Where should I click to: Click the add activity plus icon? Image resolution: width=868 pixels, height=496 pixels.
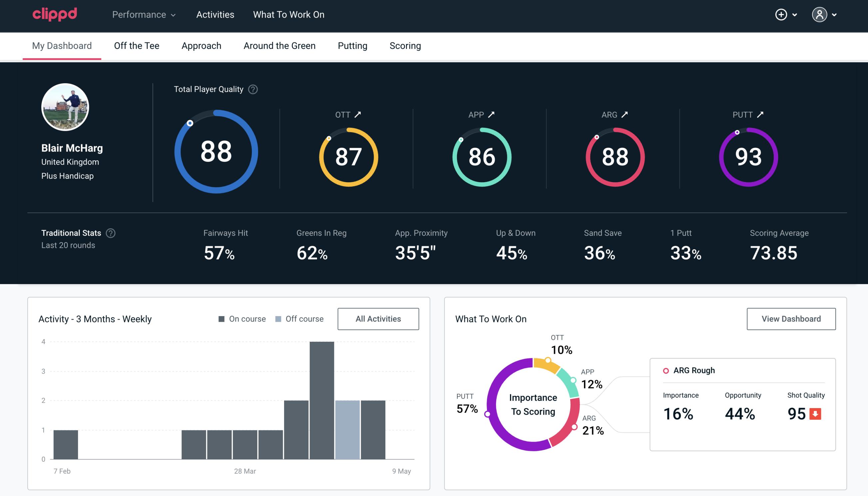pyautogui.click(x=782, y=15)
